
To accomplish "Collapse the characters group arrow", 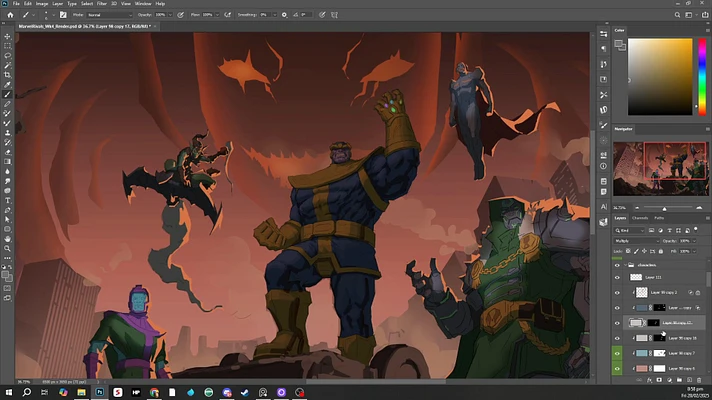I will (625, 265).
